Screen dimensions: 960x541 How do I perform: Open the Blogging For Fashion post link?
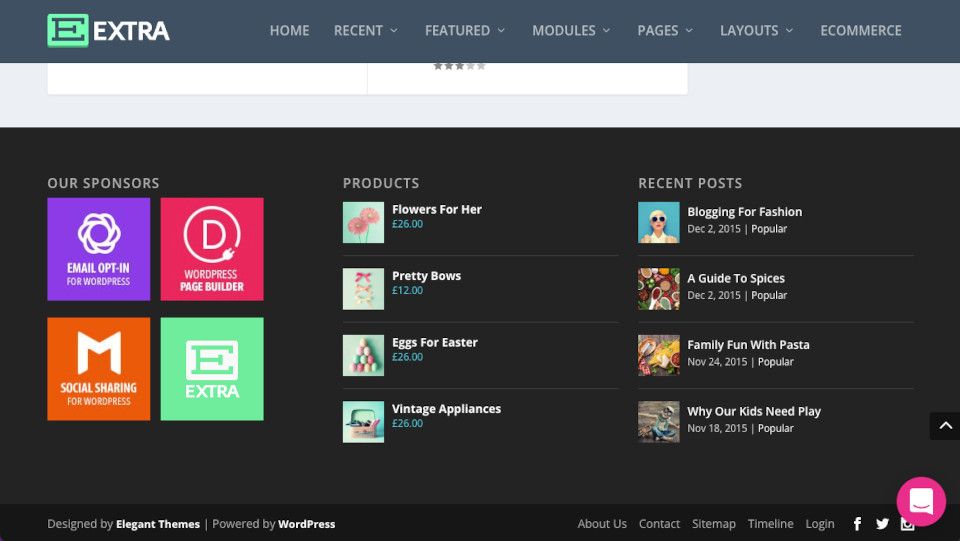[744, 212]
